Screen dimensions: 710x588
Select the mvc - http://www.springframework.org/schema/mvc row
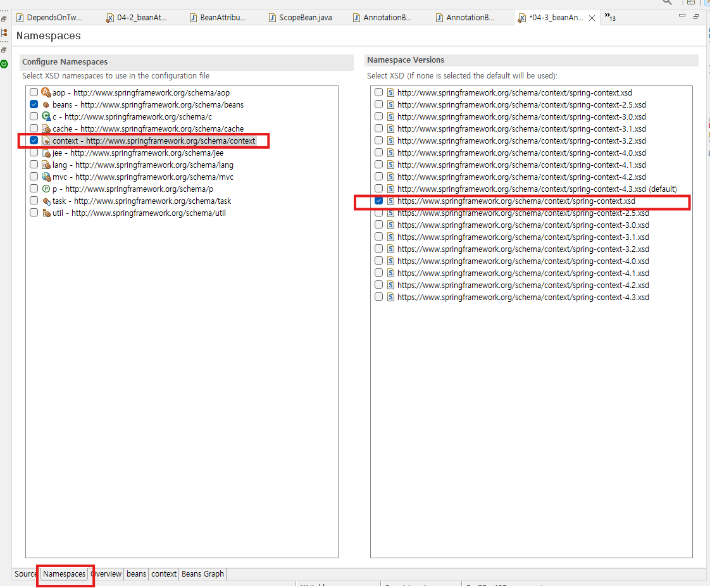143,177
